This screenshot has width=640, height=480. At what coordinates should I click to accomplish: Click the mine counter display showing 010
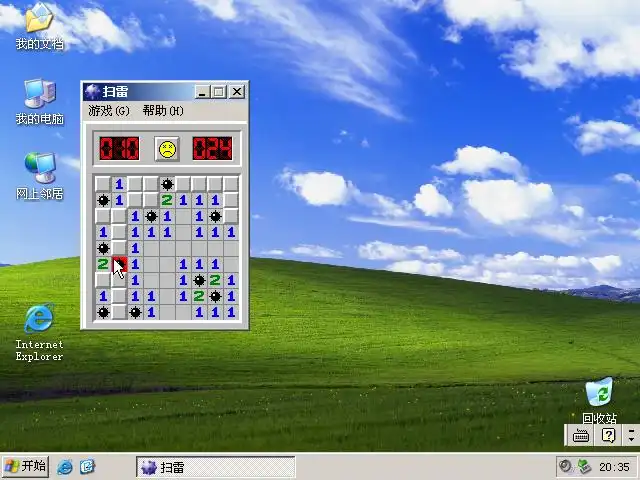click(120, 149)
